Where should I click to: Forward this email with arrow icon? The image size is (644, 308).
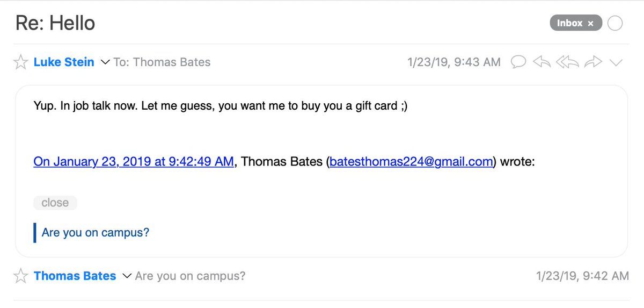click(x=593, y=62)
